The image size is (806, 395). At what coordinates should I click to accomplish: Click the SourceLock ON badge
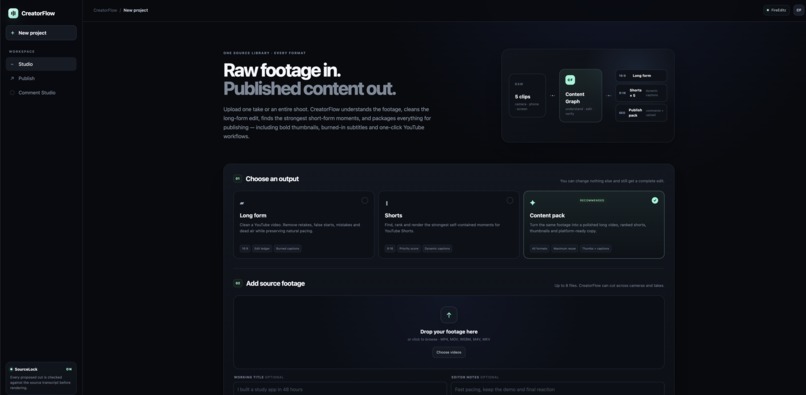pos(69,369)
